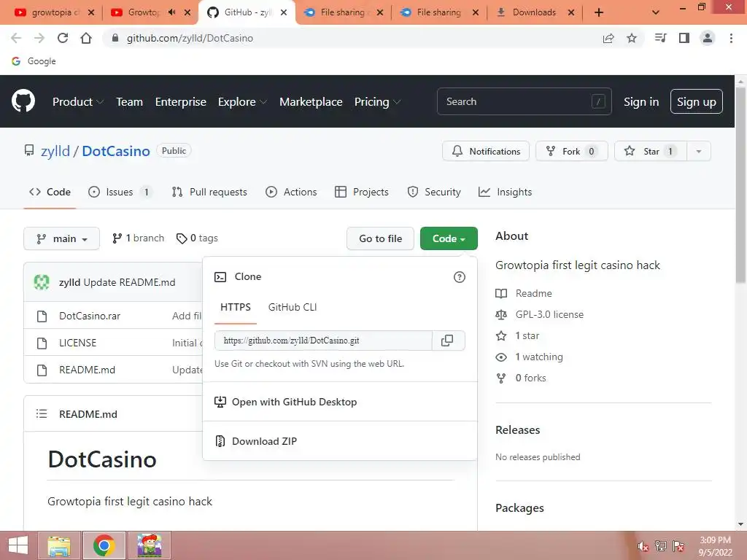Open the Insights tab
Viewport: 747px width, 560px height.
pyautogui.click(x=506, y=192)
